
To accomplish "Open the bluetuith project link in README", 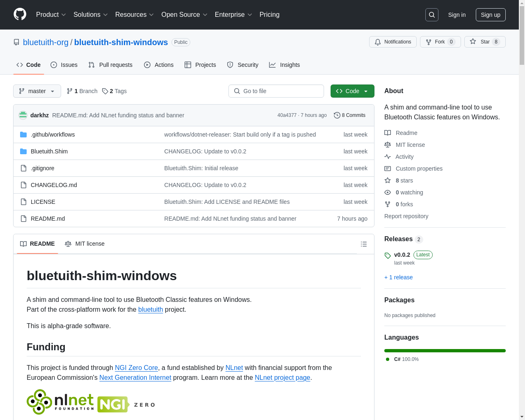I will point(151,309).
